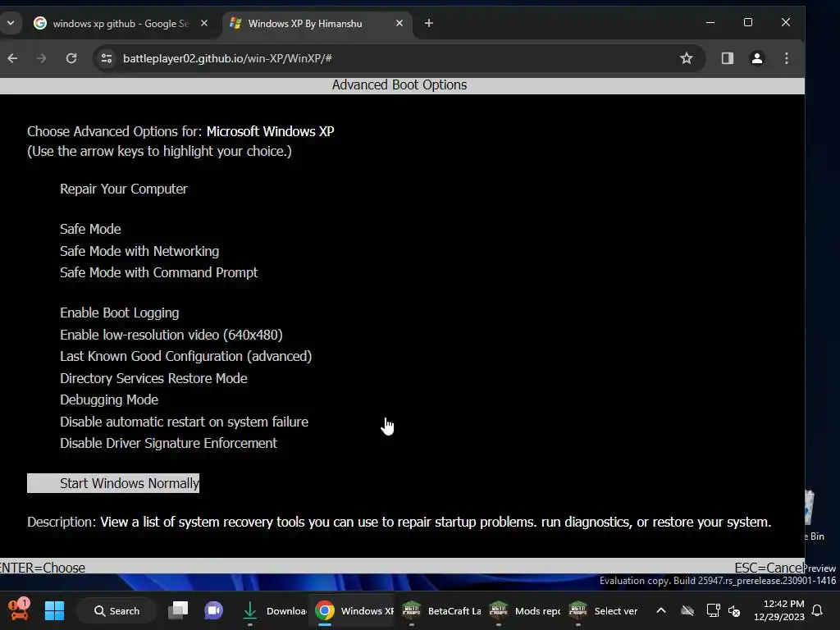Viewport: 840px width, 630px height.
Task: Open Chrome three-dot menu
Action: [x=787, y=58]
